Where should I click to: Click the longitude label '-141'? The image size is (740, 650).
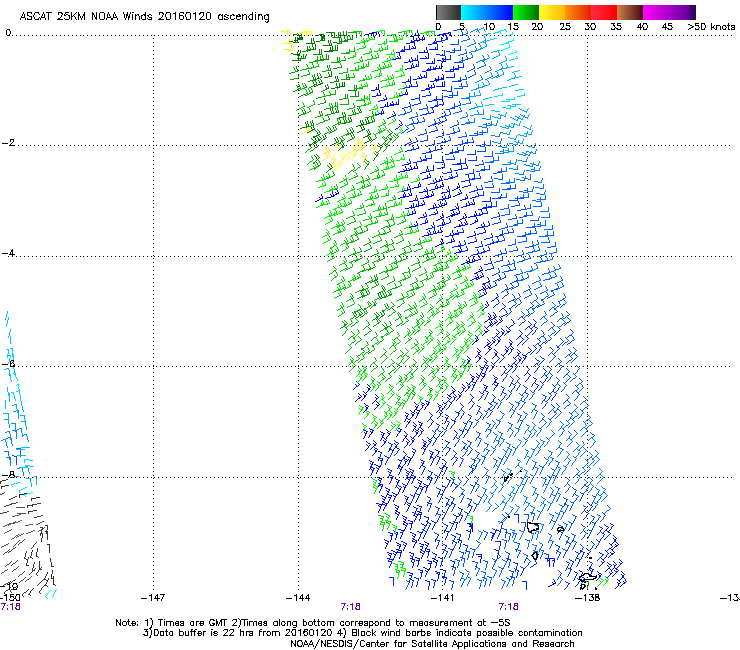(x=442, y=598)
